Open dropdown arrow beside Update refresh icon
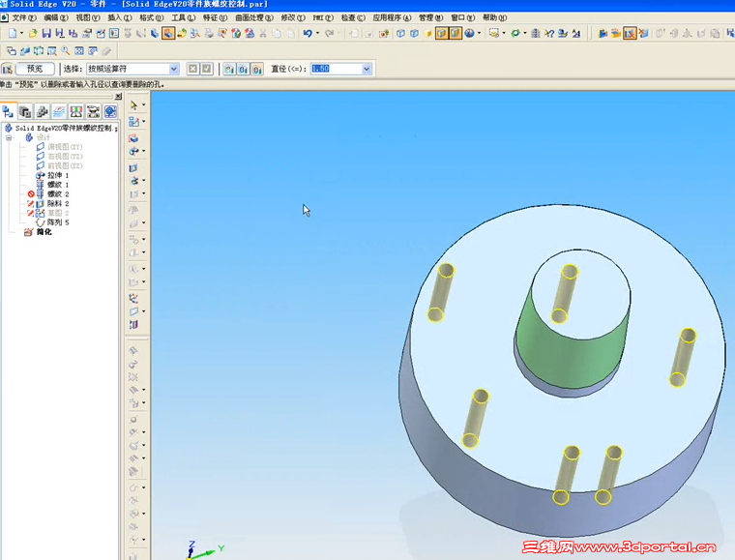735x560 pixels. click(525, 33)
